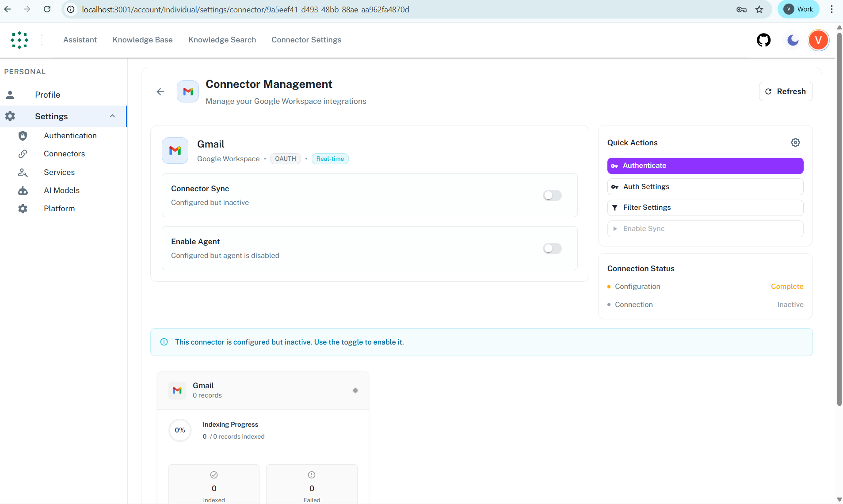
Task: Click the Failed alert icon
Action: click(x=312, y=475)
